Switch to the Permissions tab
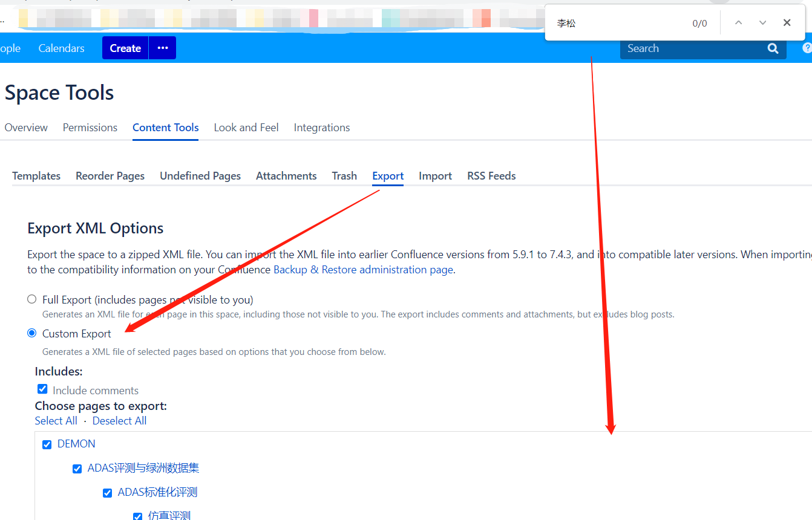Viewport: 812px width, 520px height. (x=90, y=128)
